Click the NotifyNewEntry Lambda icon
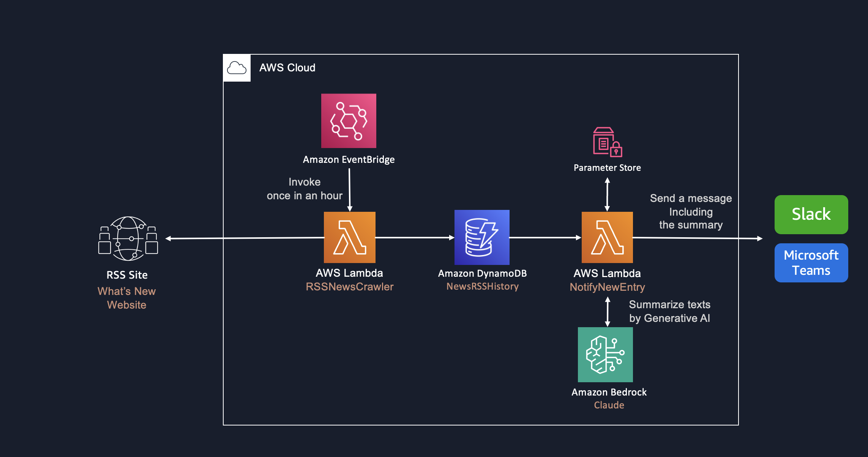The width and height of the screenshot is (868, 457). point(607,237)
